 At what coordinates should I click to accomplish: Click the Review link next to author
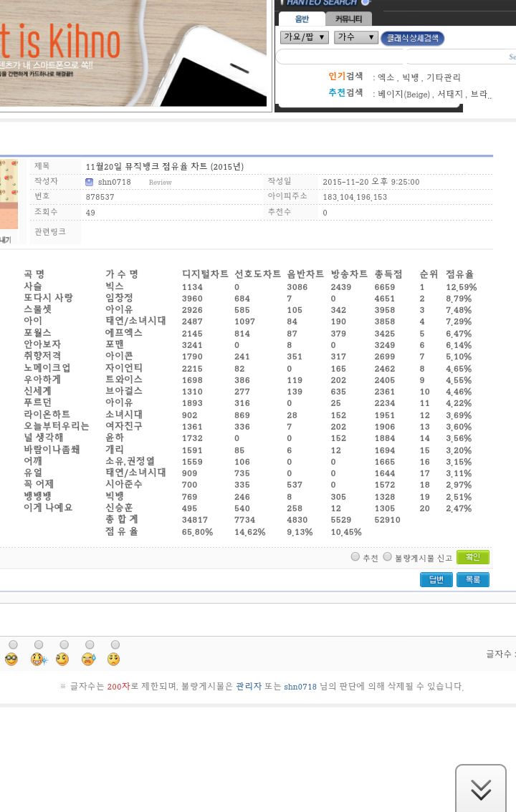(x=160, y=183)
